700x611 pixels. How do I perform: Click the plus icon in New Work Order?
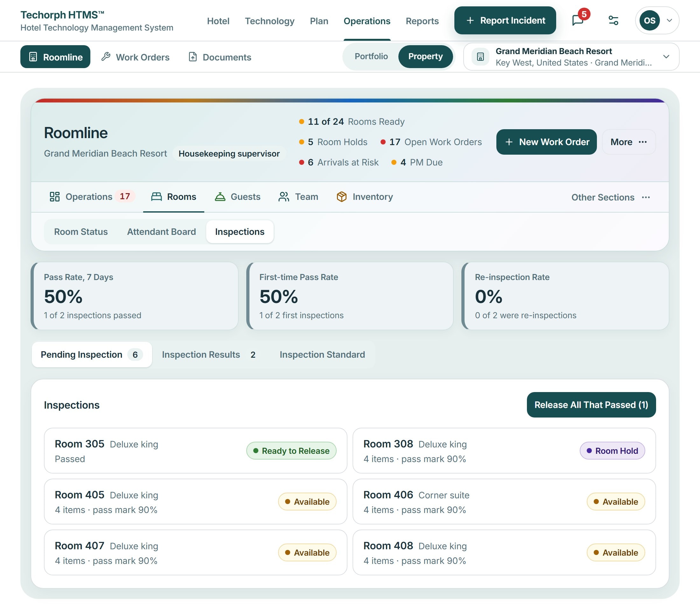tap(509, 142)
